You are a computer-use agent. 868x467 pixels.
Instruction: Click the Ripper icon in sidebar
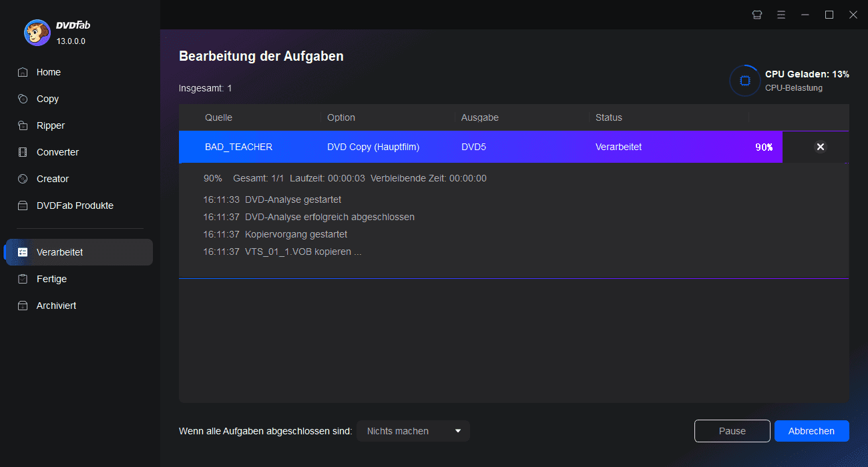tap(23, 125)
